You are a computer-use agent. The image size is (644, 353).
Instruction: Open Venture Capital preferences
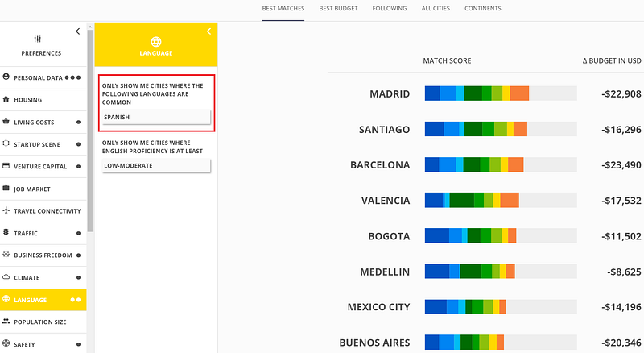pyautogui.click(x=43, y=167)
